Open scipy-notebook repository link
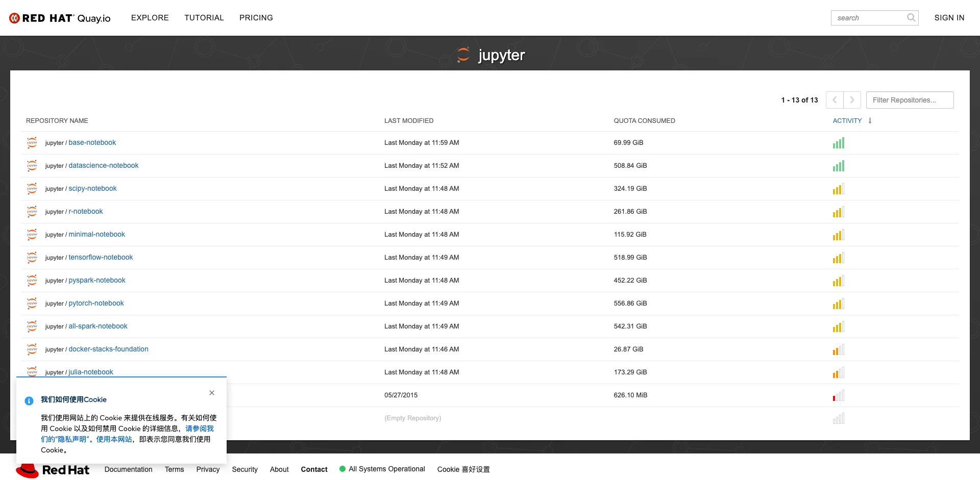This screenshot has height=480, width=980. coord(93,189)
